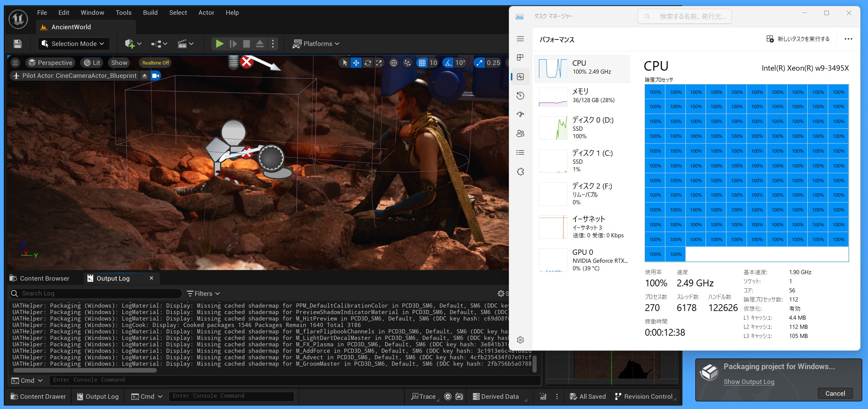868x409 pixels.
Task: Open the Tools menu
Action: tap(124, 13)
